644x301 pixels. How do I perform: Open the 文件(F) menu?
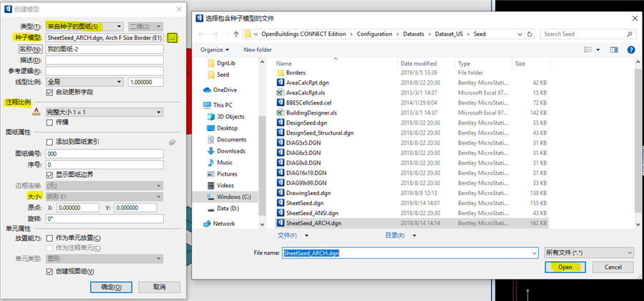point(293,236)
